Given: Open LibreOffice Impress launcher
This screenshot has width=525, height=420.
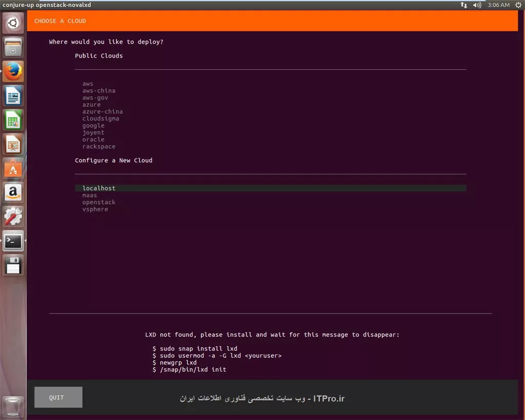Looking at the screenshot, I should coord(13,144).
